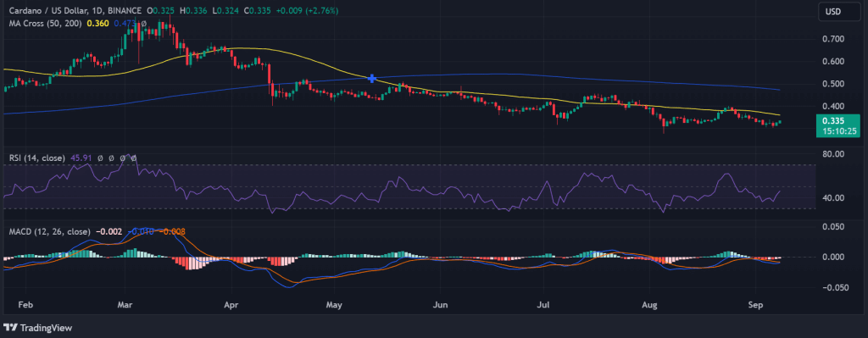This screenshot has width=868, height=338.
Task: Click Mar on the time axis
Action: pos(125,304)
